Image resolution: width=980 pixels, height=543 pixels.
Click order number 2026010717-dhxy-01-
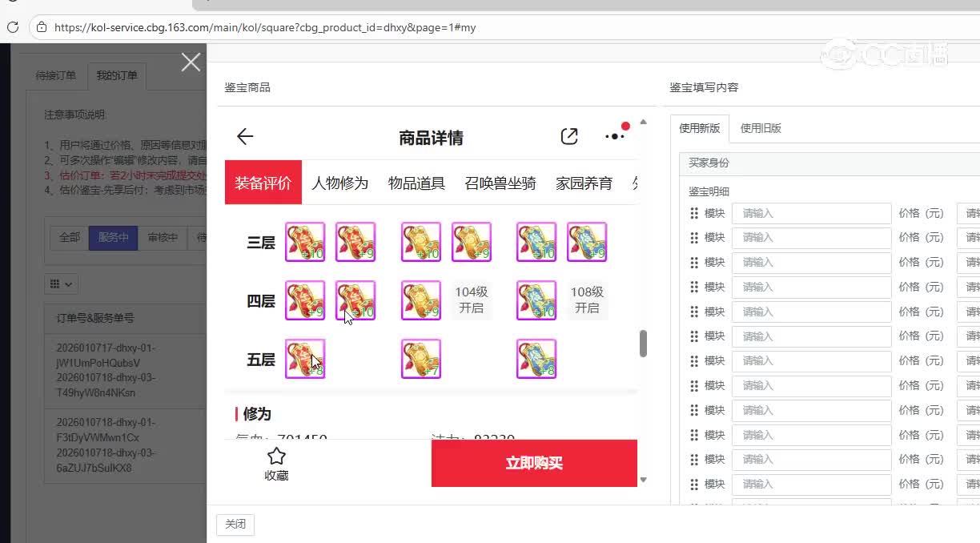106,348
